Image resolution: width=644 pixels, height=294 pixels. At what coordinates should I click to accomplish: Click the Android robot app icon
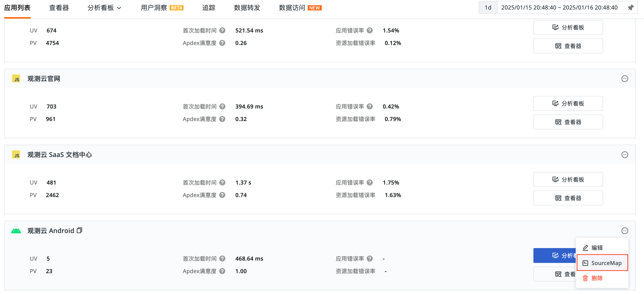(16, 231)
